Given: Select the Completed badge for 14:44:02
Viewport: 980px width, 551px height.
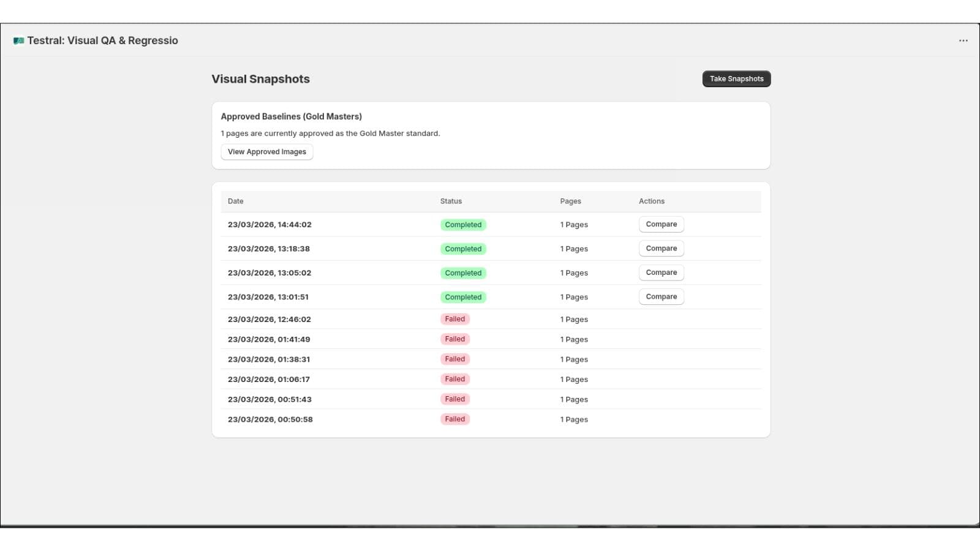Looking at the screenshot, I should pos(463,225).
